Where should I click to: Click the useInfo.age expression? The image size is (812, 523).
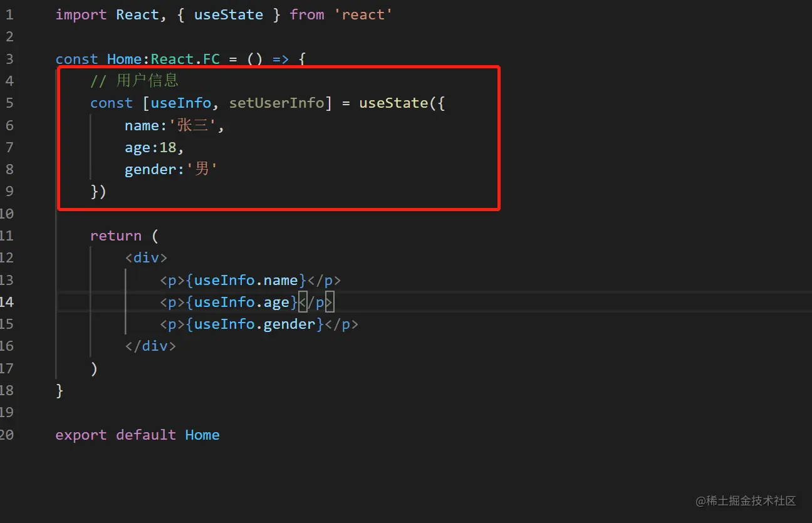[x=241, y=302]
